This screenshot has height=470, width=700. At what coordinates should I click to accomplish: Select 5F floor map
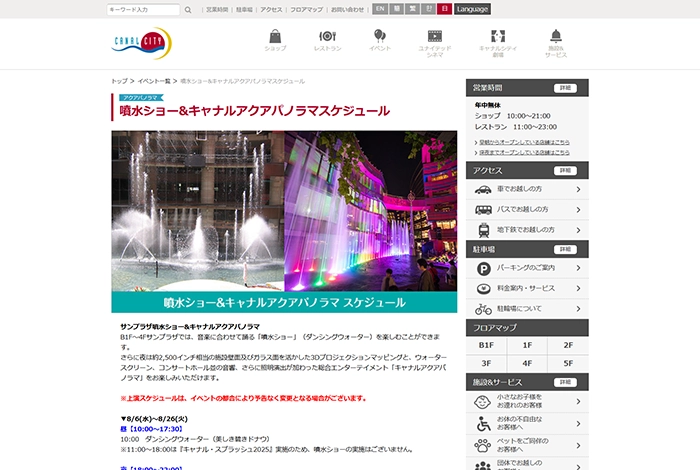click(x=568, y=364)
